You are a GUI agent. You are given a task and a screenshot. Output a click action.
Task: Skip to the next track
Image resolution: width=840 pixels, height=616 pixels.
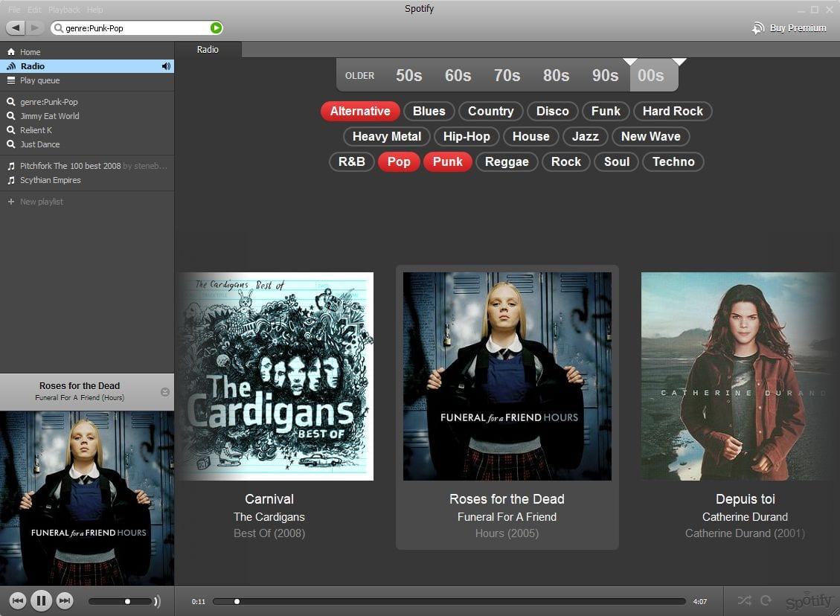click(65, 600)
